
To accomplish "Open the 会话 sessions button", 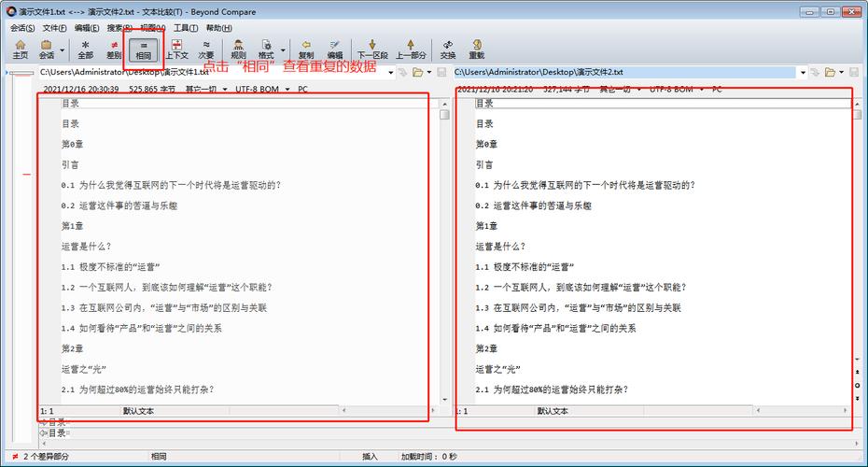I will click(x=47, y=50).
